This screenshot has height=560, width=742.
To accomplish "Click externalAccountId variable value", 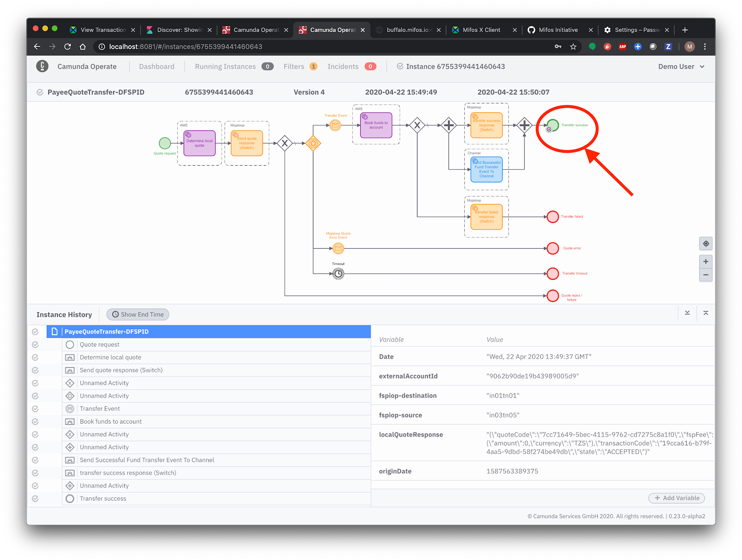I will (532, 376).
